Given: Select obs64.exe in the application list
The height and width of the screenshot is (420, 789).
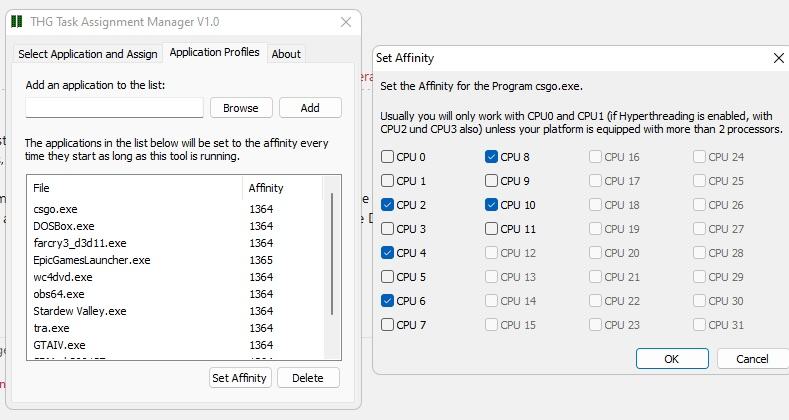Looking at the screenshot, I should (x=59, y=294).
